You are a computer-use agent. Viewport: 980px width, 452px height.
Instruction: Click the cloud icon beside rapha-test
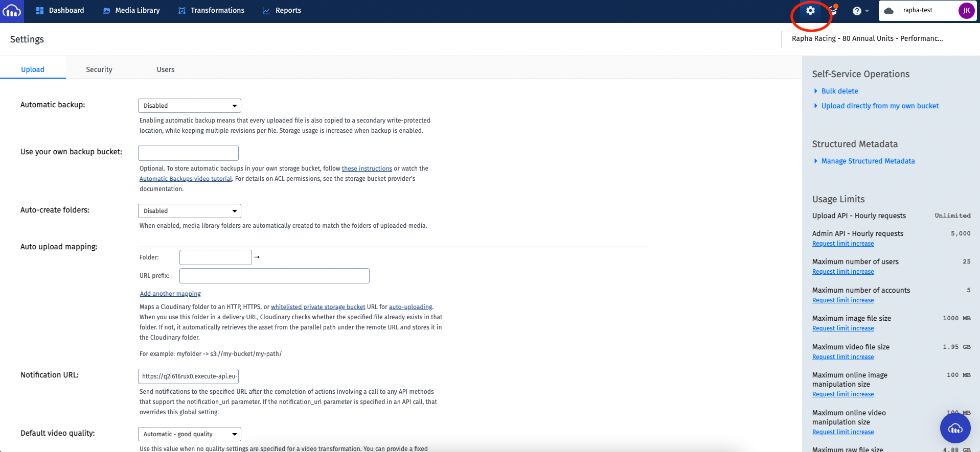(x=889, y=11)
